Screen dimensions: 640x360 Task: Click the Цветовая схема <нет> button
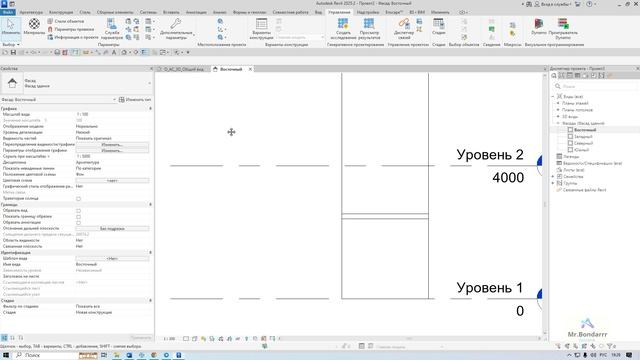point(112,180)
